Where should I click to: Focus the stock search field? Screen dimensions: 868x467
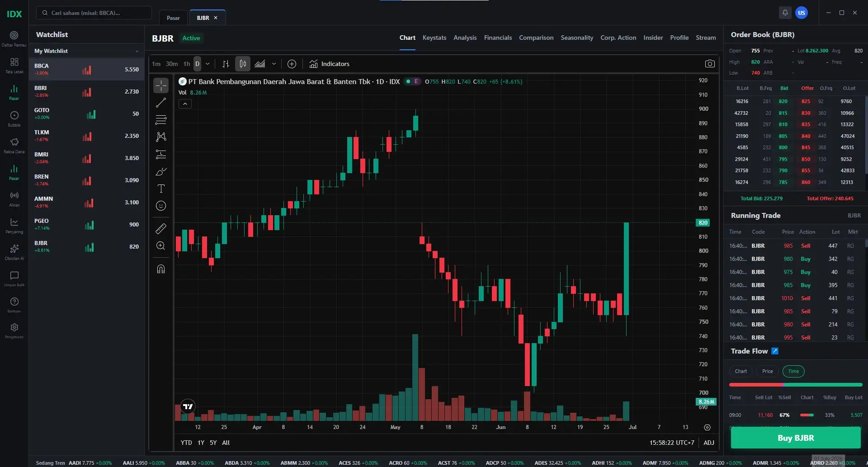[94, 13]
